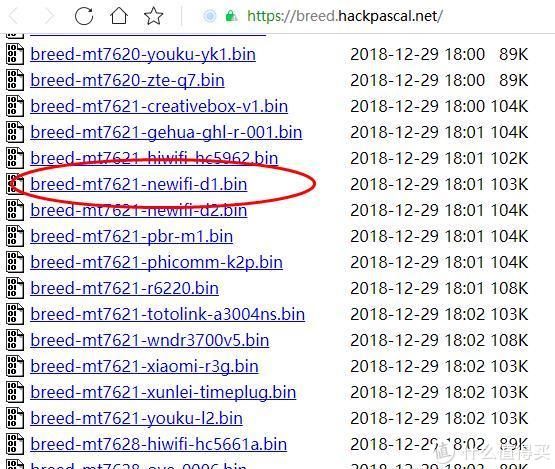Viewport: 555px width, 469px height.
Task: Open breed-mt7621-creativebox-v1.bin link
Action: coord(159,107)
